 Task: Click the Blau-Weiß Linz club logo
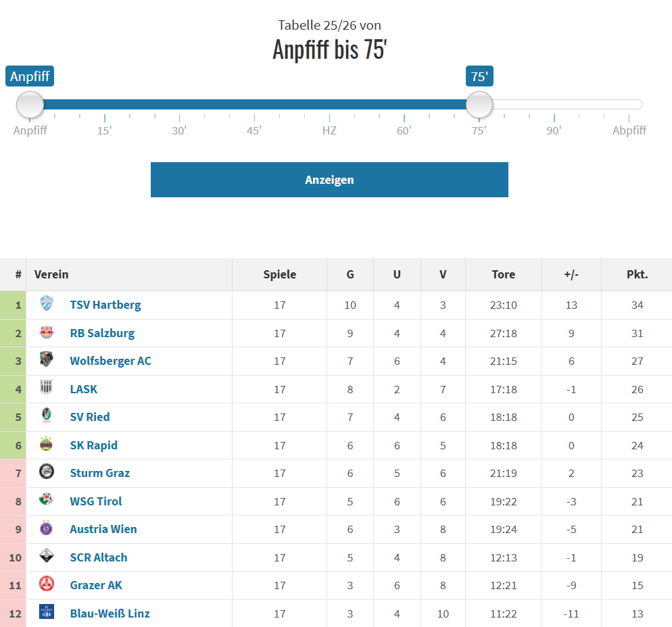coord(47,613)
